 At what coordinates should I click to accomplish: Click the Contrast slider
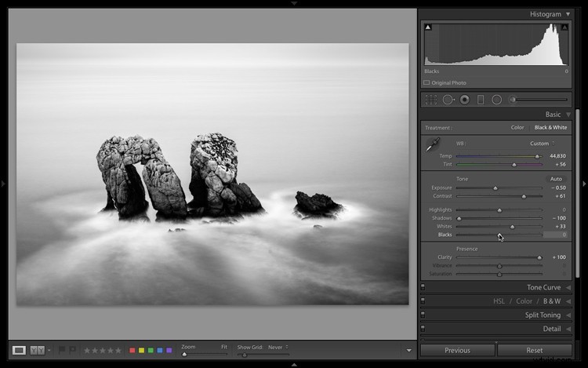(499, 196)
